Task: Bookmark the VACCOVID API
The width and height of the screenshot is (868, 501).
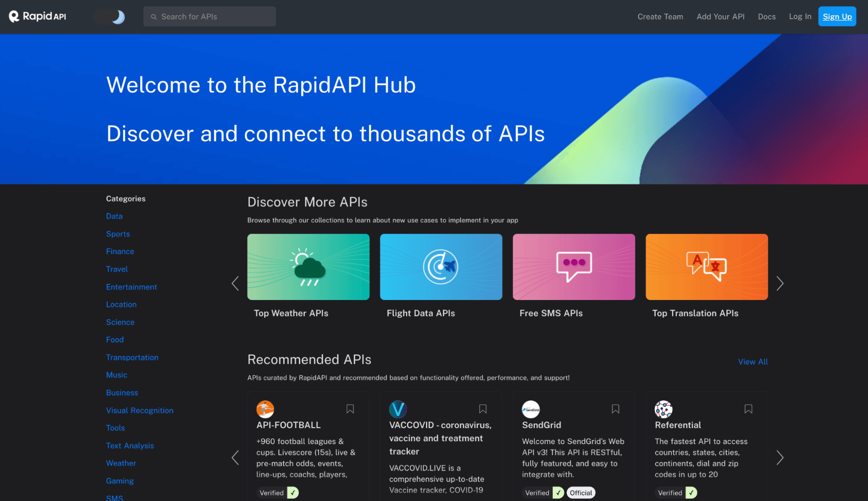Action: pyautogui.click(x=483, y=409)
